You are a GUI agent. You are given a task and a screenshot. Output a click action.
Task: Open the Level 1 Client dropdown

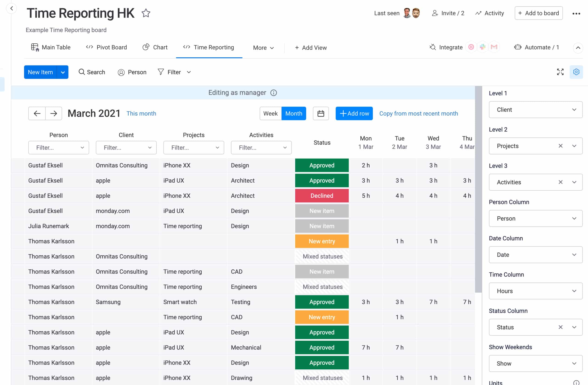coord(535,110)
